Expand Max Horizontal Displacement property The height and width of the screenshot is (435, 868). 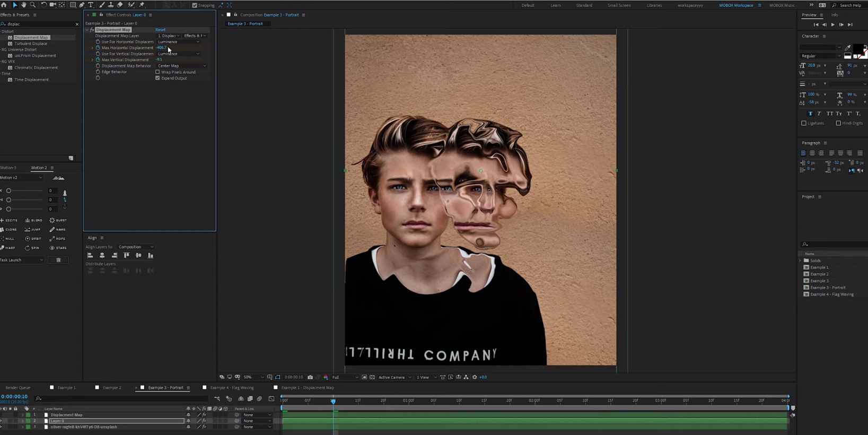(92, 48)
